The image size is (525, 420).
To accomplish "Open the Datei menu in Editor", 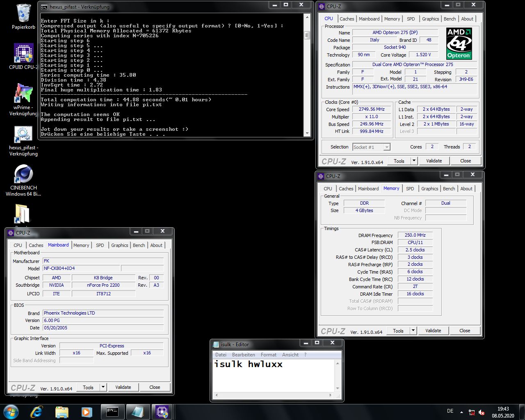I will pos(221,355).
